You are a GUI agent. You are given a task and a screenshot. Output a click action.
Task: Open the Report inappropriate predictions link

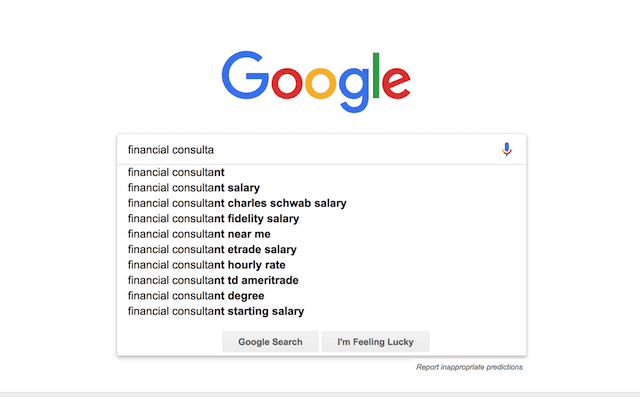point(469,367)
